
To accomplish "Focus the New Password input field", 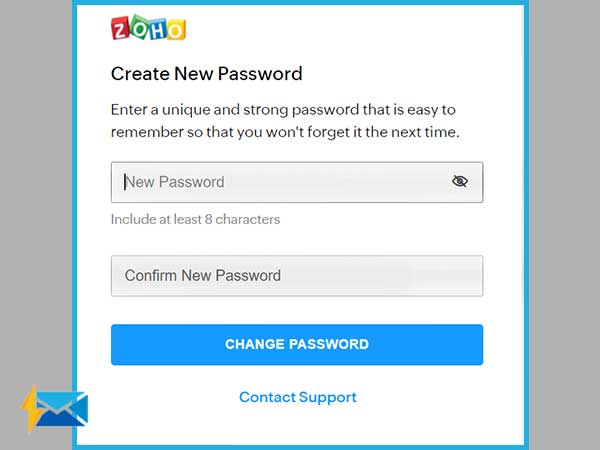I will [297, 182].
